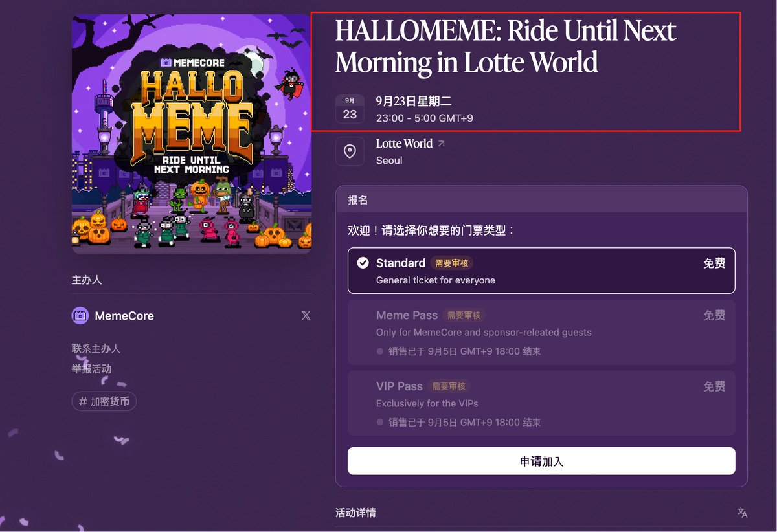Click the 活动详情 section heading

[355, 513]
